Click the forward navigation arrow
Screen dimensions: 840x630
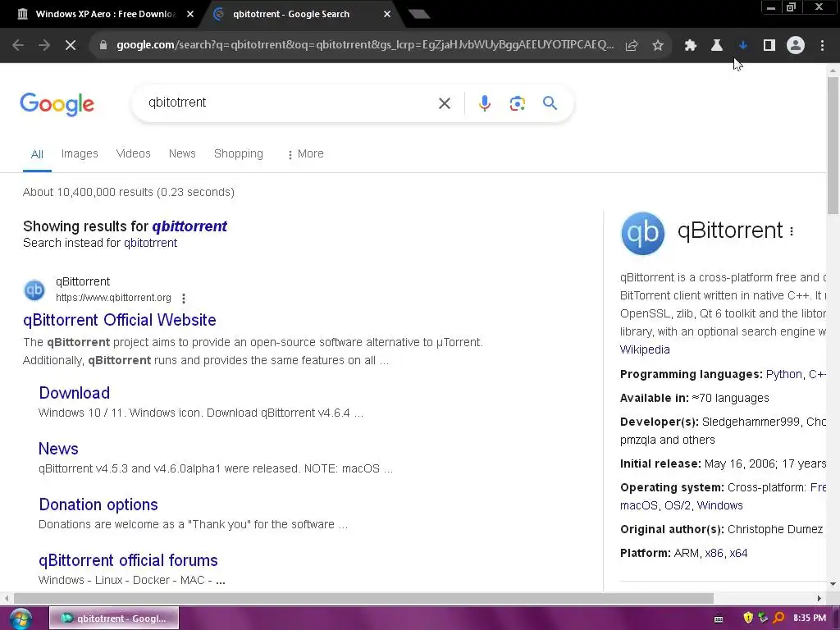pos(44,45)
